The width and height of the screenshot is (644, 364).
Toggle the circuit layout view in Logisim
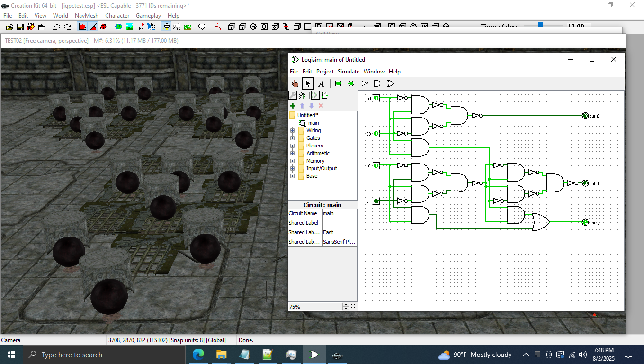(315, 95)
